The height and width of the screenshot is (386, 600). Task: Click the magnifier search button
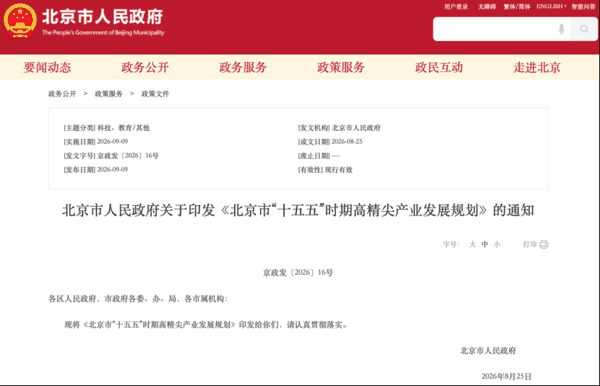584,29
